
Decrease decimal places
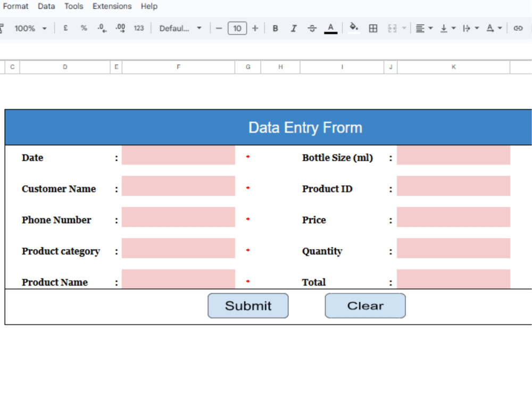pos(102,28)
